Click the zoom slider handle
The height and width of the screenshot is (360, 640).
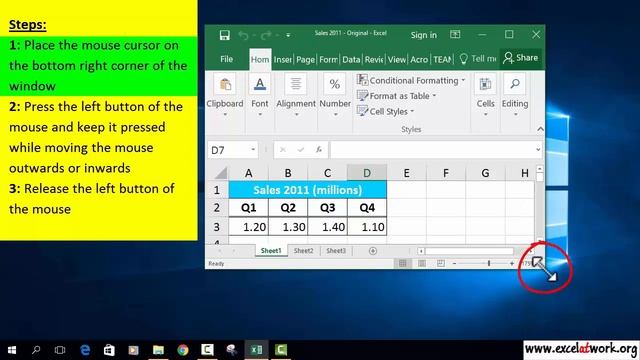click(489, 264)
